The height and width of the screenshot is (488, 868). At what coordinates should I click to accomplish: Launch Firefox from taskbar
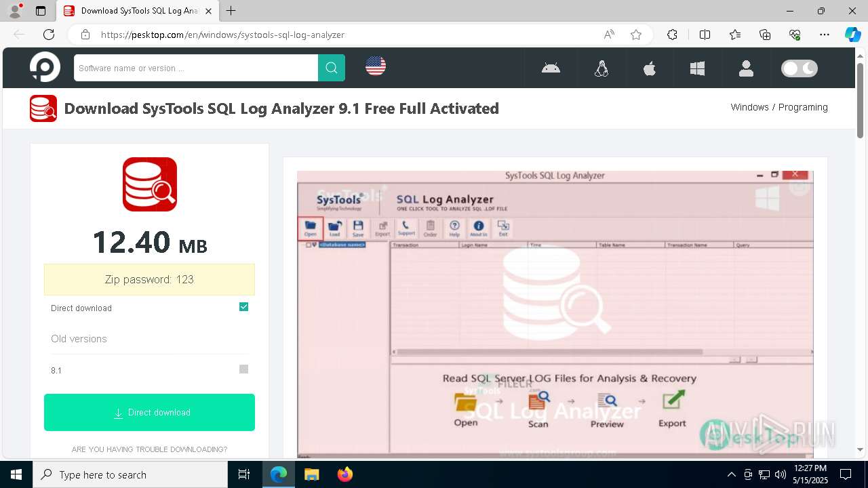tap(344, 474)
